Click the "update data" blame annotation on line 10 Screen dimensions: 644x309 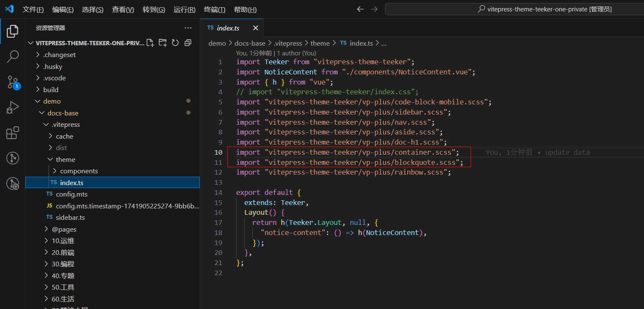point(567,152)
